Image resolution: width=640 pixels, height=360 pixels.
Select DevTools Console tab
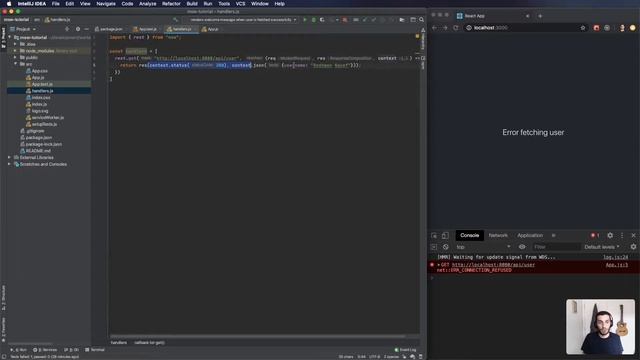click(x=469, y=236)
